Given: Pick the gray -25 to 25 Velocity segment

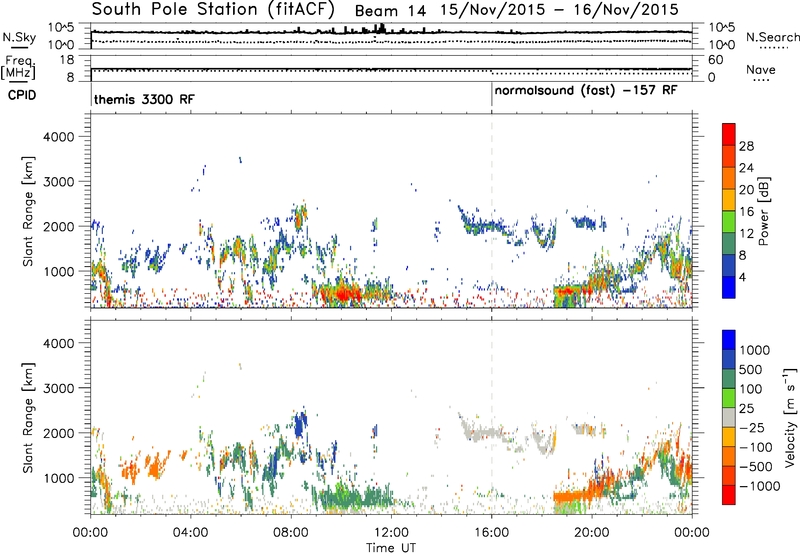Looking at the screenshot, I should pos(729,417).
